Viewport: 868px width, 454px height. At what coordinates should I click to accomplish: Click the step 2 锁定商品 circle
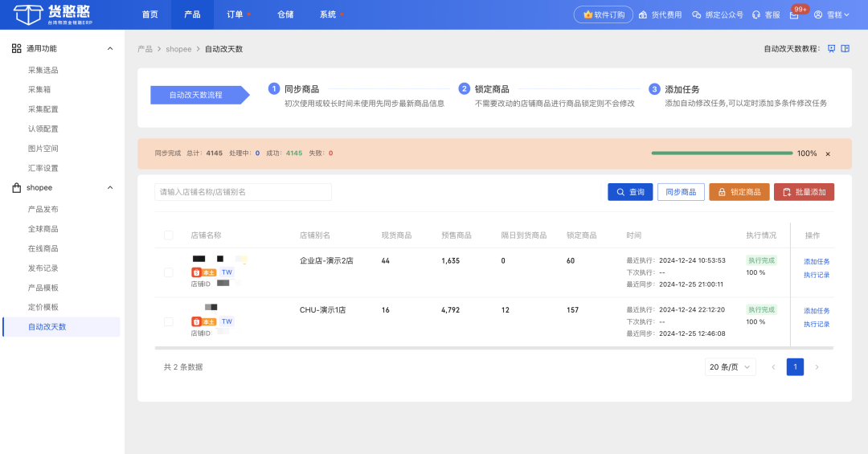point(465,89)
